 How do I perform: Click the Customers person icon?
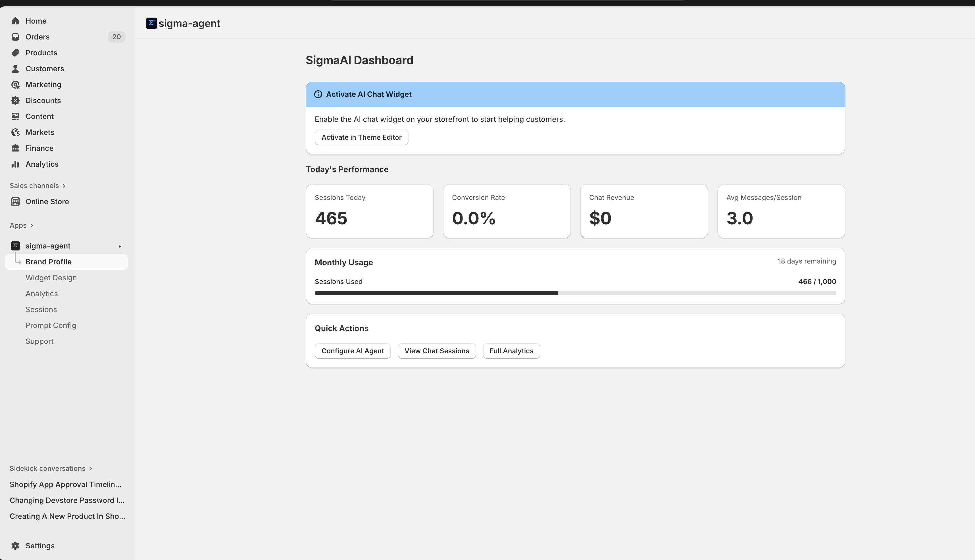(15, 68)
